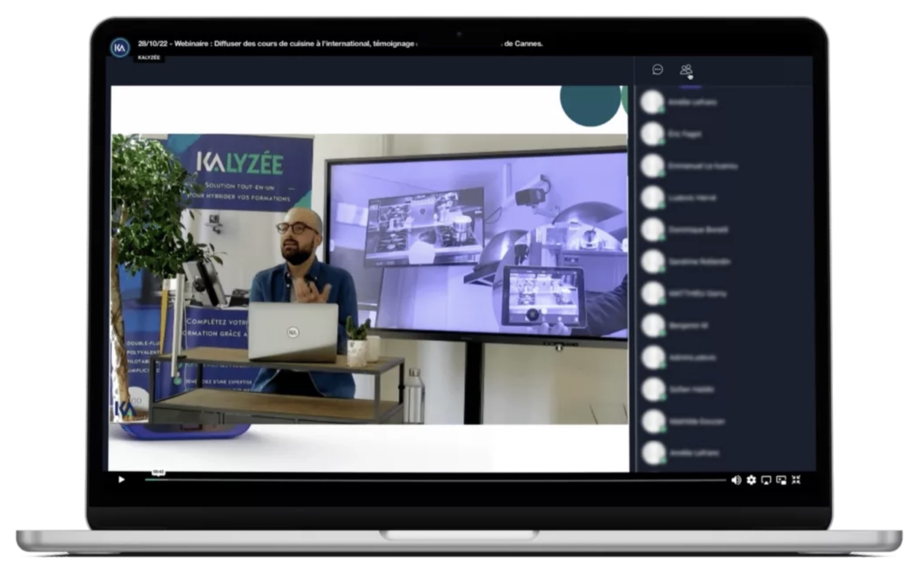This screenshot has height=570, width=924.
Task: Show the participants list icon
Action: [686, 69]
